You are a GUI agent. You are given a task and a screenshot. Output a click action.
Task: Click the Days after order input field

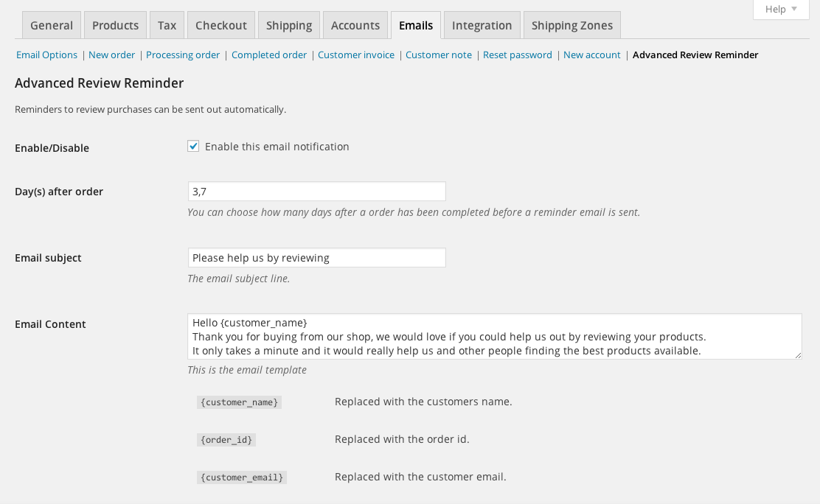click(316, 191)
